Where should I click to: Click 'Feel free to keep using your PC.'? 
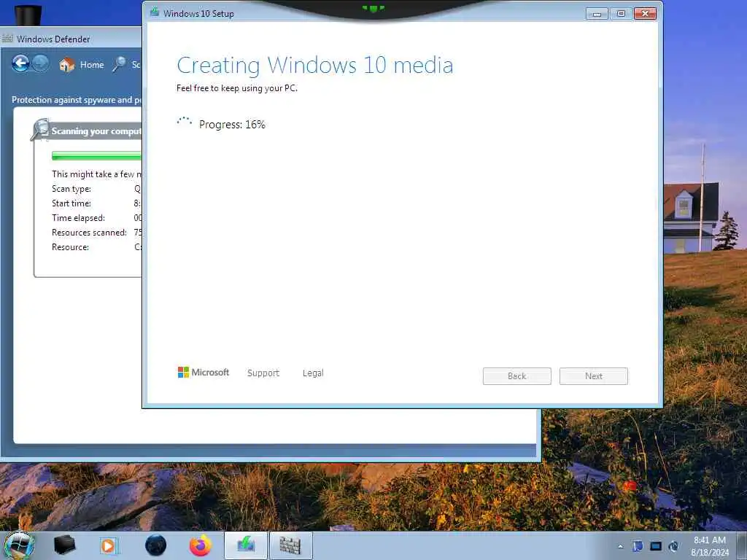(x=237, y=88)
